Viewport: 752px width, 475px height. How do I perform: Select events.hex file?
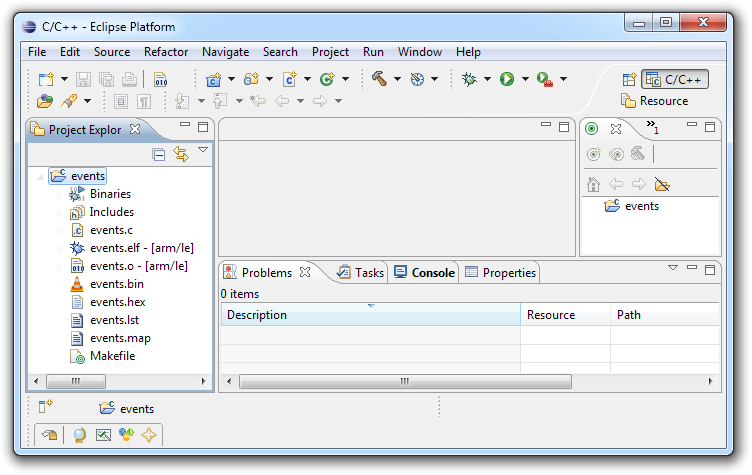[118, 302]
